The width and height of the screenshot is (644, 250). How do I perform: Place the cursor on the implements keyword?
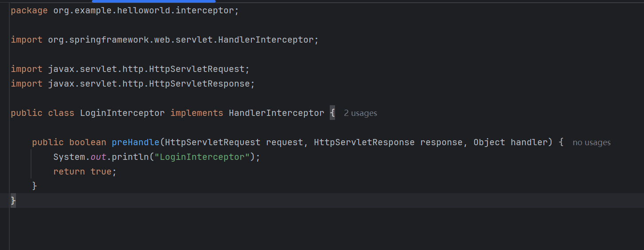point(197,113)
